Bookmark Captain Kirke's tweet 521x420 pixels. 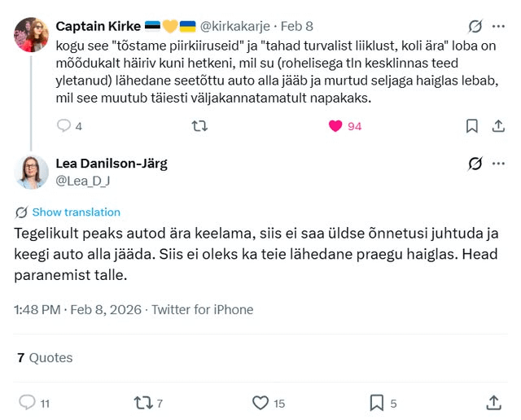point(471,126)
